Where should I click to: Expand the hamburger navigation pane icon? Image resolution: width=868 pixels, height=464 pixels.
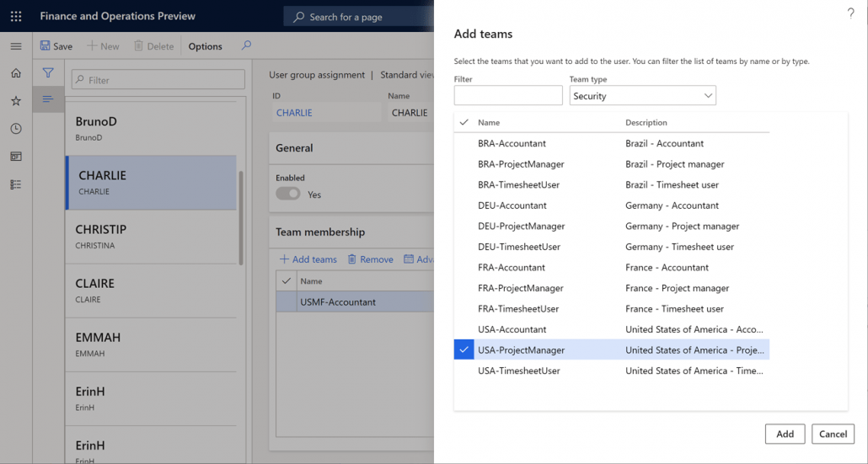16,46
